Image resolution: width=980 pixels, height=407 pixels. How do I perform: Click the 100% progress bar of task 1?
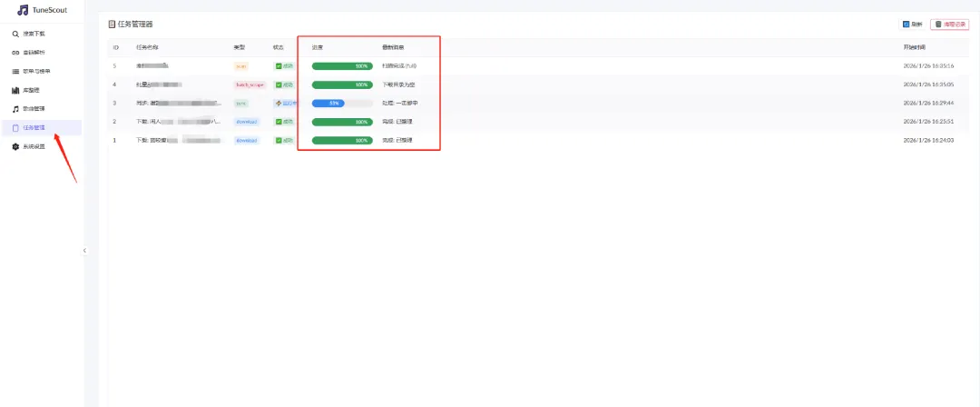342,141
